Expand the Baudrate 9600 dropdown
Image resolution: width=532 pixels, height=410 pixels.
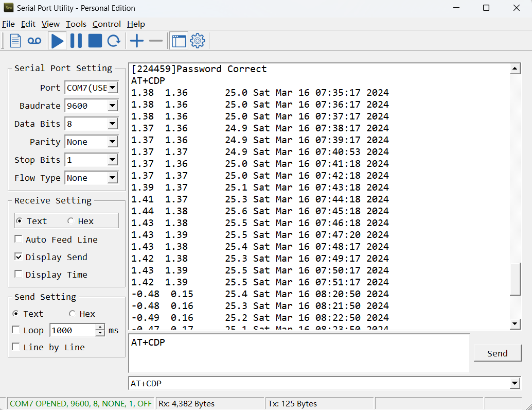click(113, 106)
